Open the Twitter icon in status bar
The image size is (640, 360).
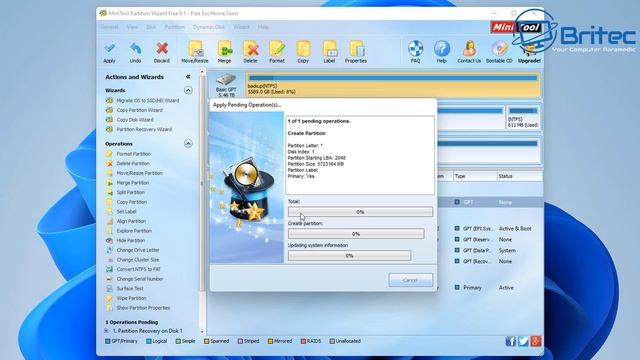click(x=523, y=341)
